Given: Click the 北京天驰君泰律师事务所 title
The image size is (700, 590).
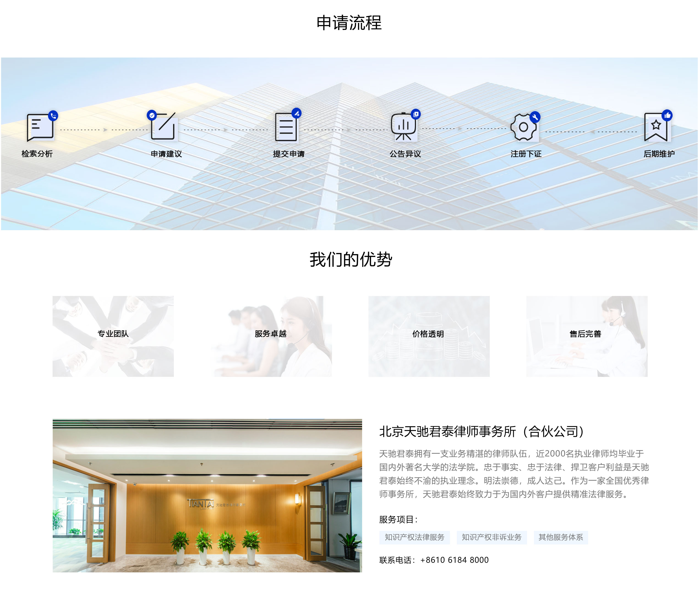Looking at the screenshot, I should click(x=482, y=432).
